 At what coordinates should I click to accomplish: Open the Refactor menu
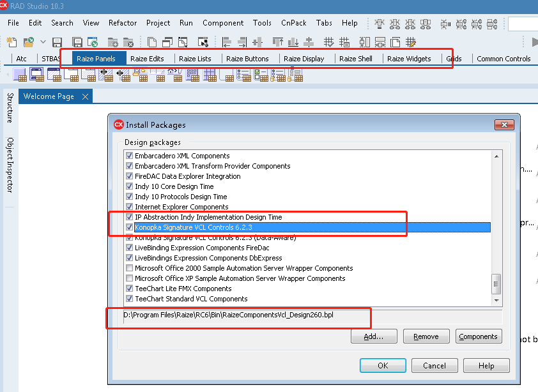coord(123,23)
